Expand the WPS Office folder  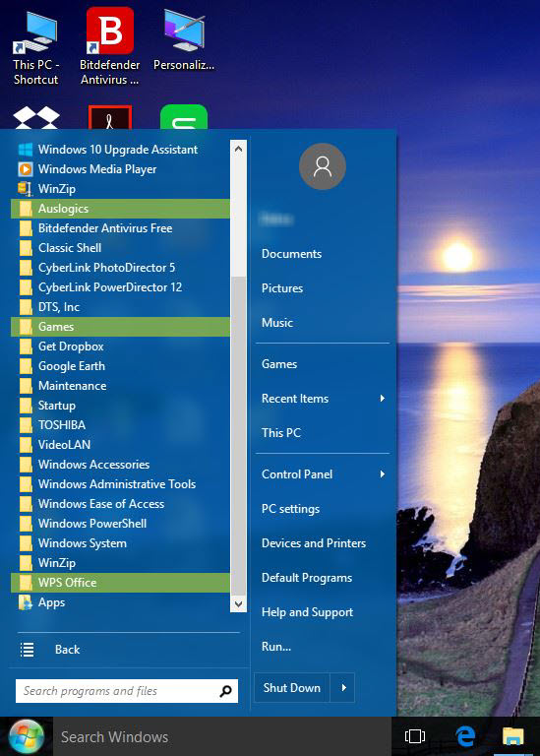click(x=120, y=583)
